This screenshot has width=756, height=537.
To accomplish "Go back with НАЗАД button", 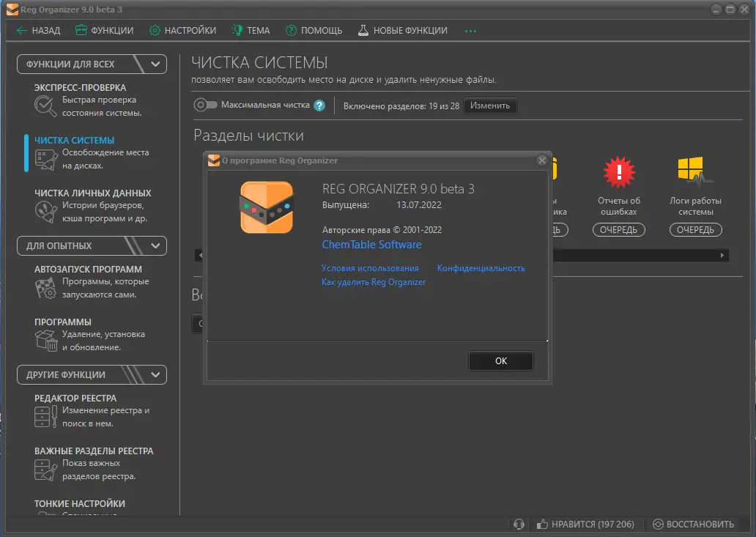I will pyautogui.click(x=38, y=30).
